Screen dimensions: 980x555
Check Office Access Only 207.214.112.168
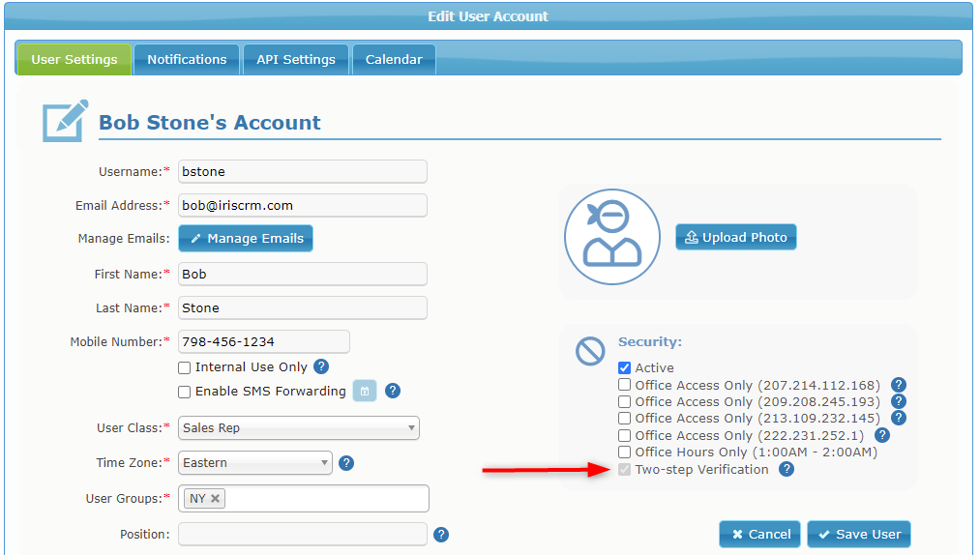(624, 385)
